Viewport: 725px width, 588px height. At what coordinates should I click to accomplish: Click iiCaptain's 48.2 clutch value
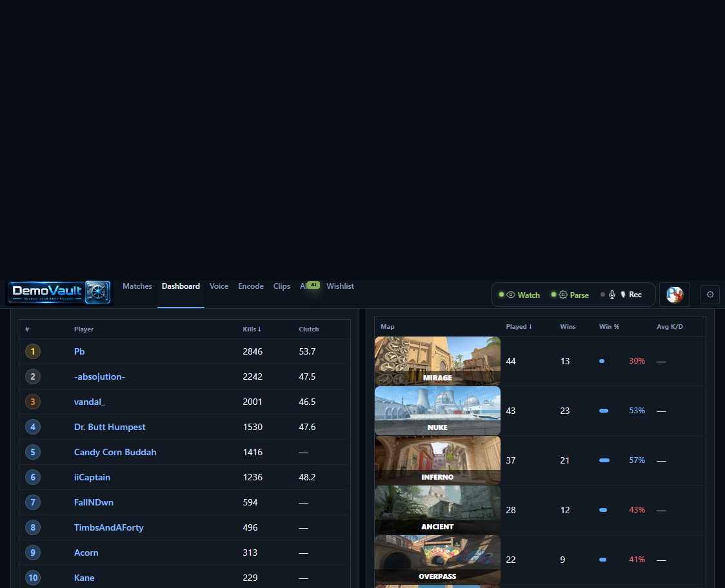click(x=307, y=477)
